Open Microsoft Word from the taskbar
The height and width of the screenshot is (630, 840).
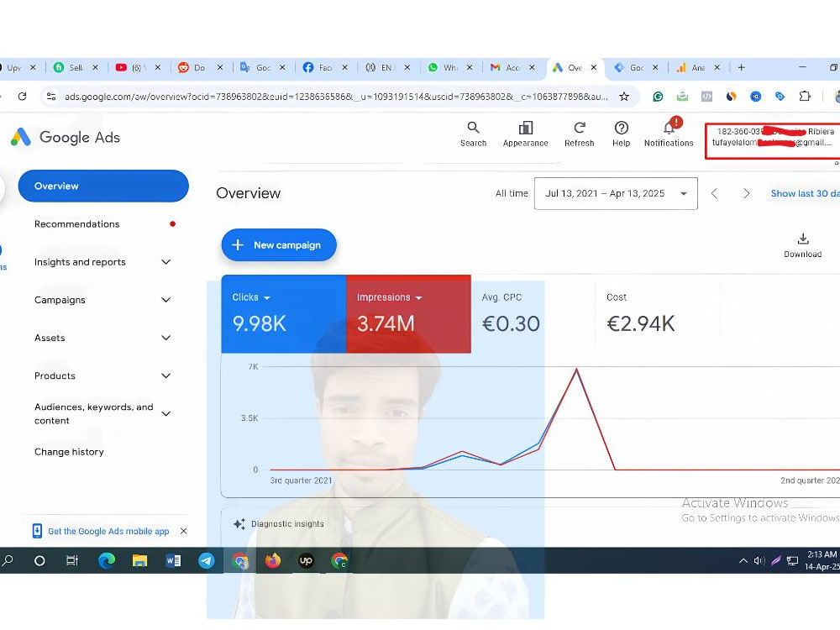coord(173,561)
